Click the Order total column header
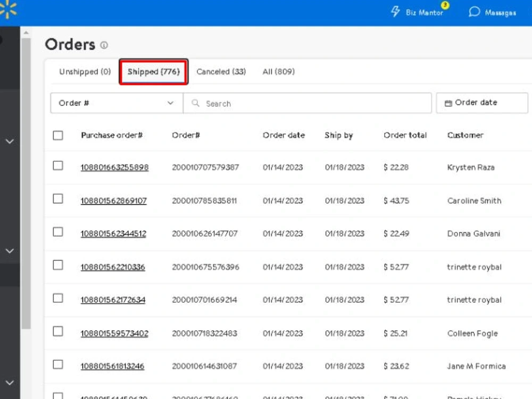This screenshot has height=399, width=532. [405, 135]
